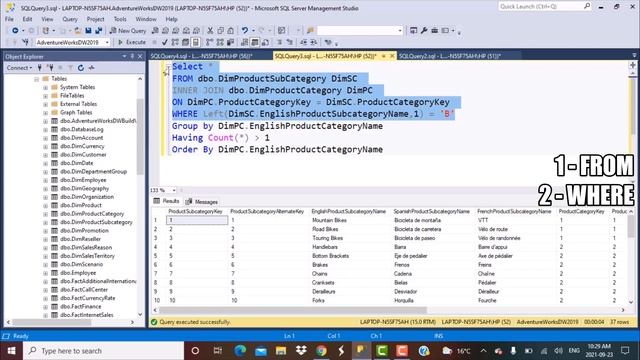Click the Disconnect plug icon in Object Explorer
The image size is (640, 360).
pyautogui.click(x=50, y=68)
